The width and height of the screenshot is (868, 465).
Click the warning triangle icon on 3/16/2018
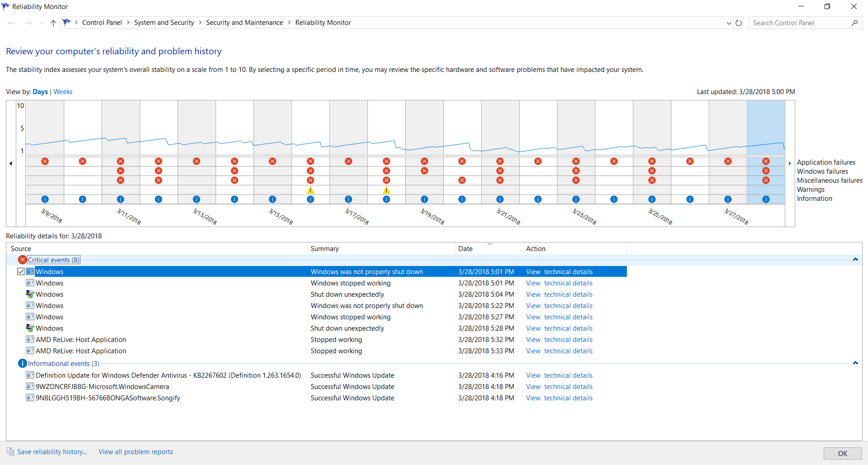[310, 190]
